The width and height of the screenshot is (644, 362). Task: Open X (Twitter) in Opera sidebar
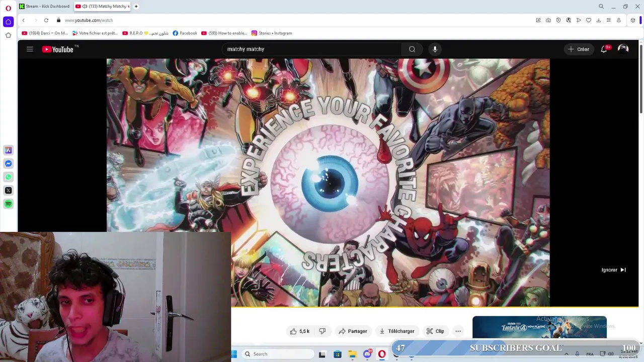coord(8,191)
